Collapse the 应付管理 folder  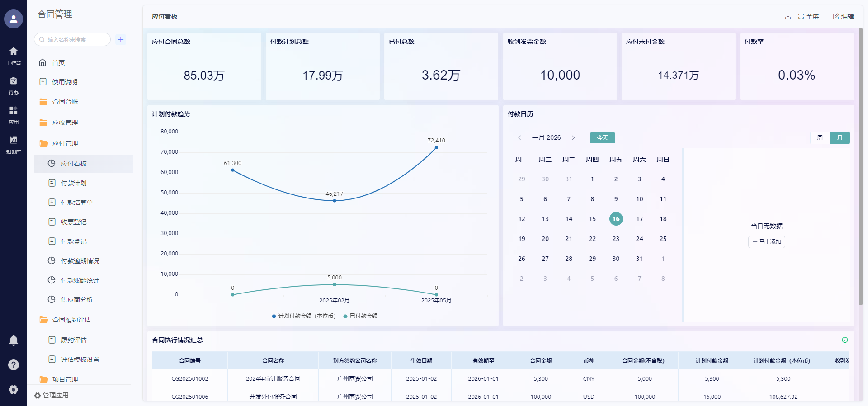65,143
